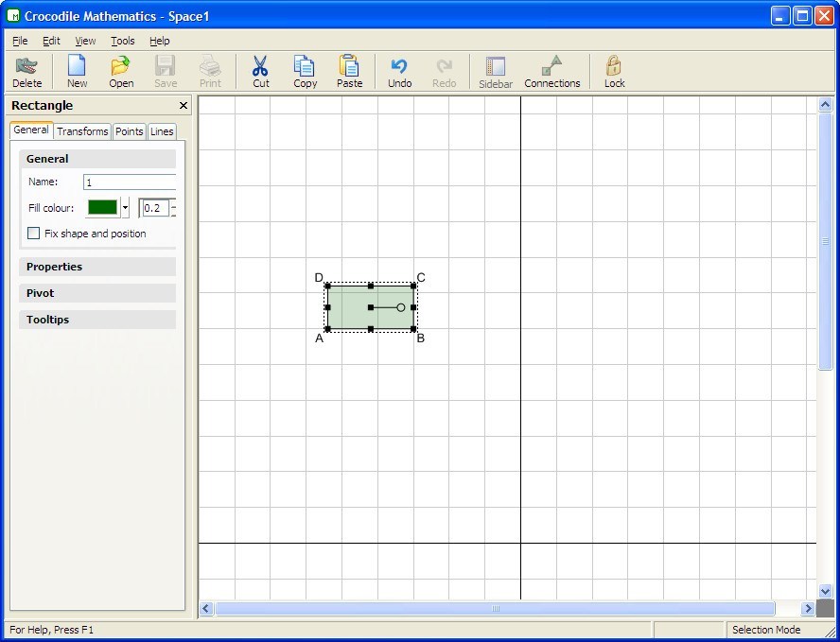Open the View menu
This screenshot has height=642, width=840.
pos(85,41)
